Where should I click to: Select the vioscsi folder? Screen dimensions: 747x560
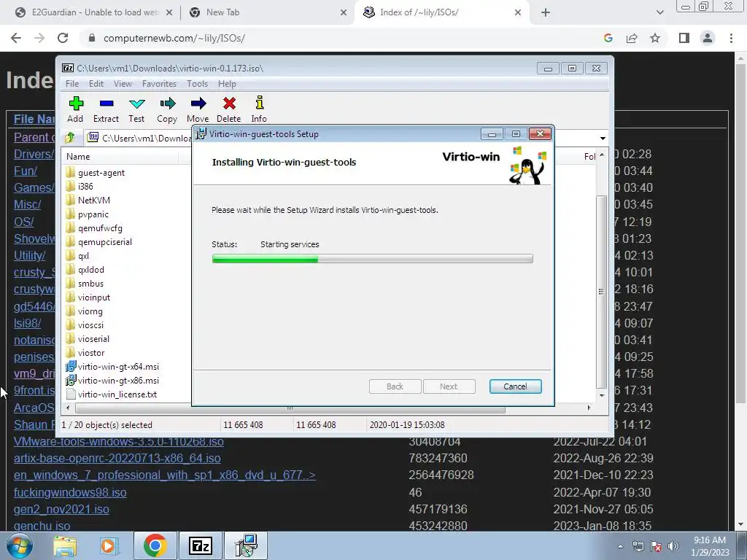point(90,324)
